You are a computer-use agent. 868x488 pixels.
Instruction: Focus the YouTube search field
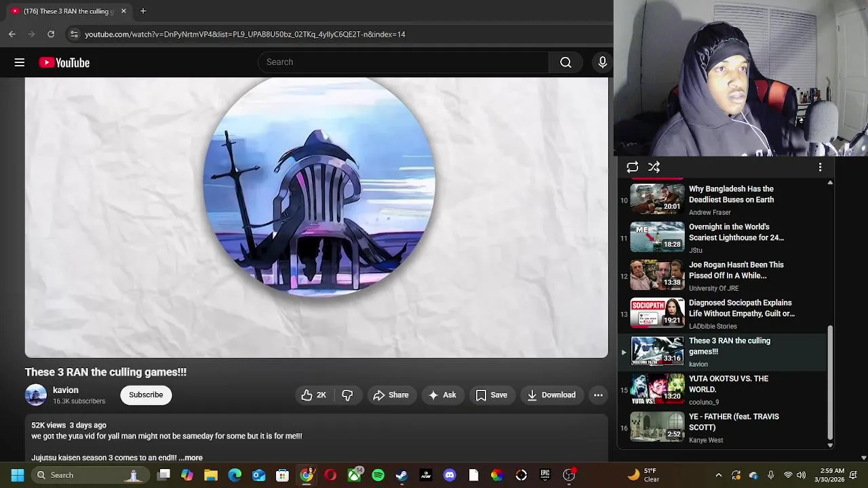pos(403,62)
